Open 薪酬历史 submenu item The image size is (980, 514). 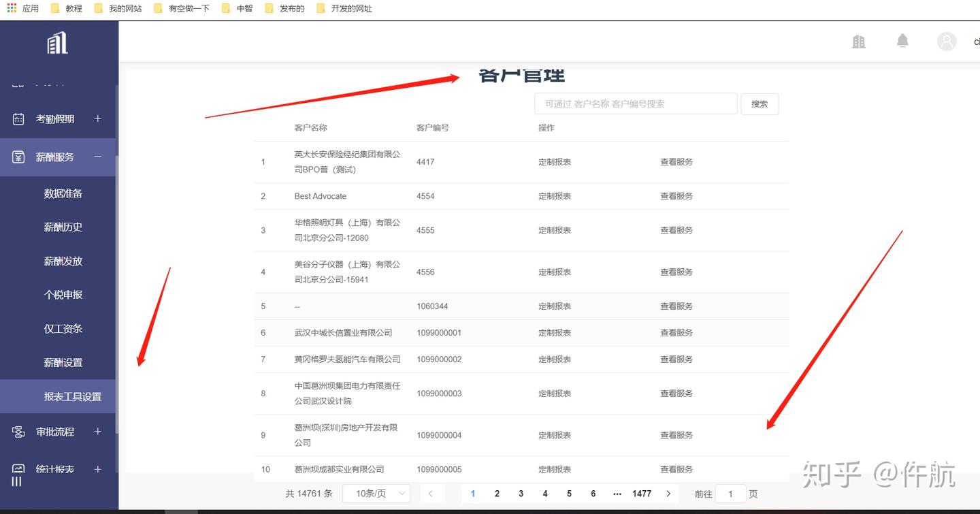(x=63, y=227)
